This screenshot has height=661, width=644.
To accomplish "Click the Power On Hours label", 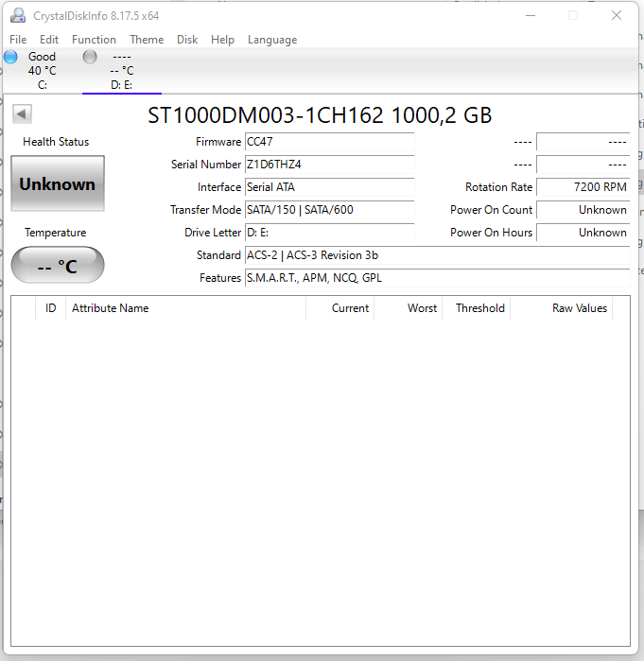I will click(492, 233).
